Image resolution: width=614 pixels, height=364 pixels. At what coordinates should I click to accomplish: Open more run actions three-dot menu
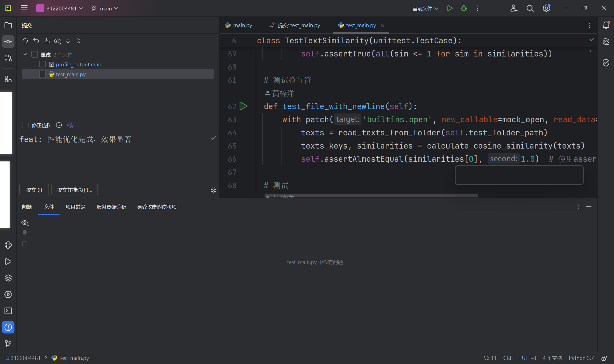[478, 8]
